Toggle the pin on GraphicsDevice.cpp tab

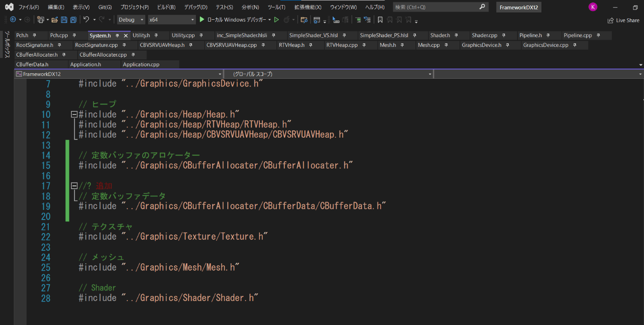pos(574,45)
